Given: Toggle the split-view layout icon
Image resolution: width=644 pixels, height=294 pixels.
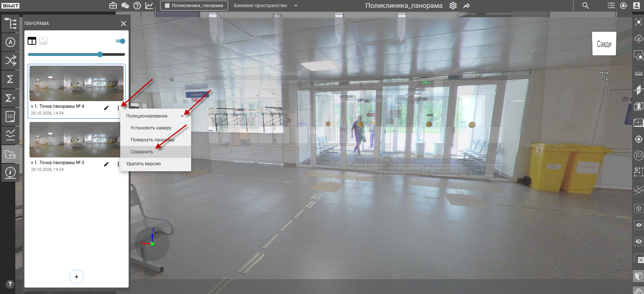Looking at the screenshot, I should tap(32, 41).
